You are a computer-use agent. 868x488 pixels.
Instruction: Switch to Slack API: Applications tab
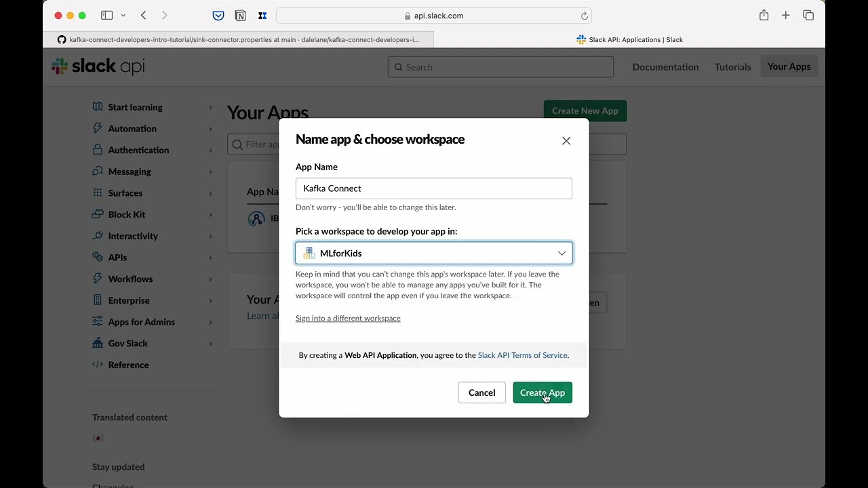[x=629, y=39]
